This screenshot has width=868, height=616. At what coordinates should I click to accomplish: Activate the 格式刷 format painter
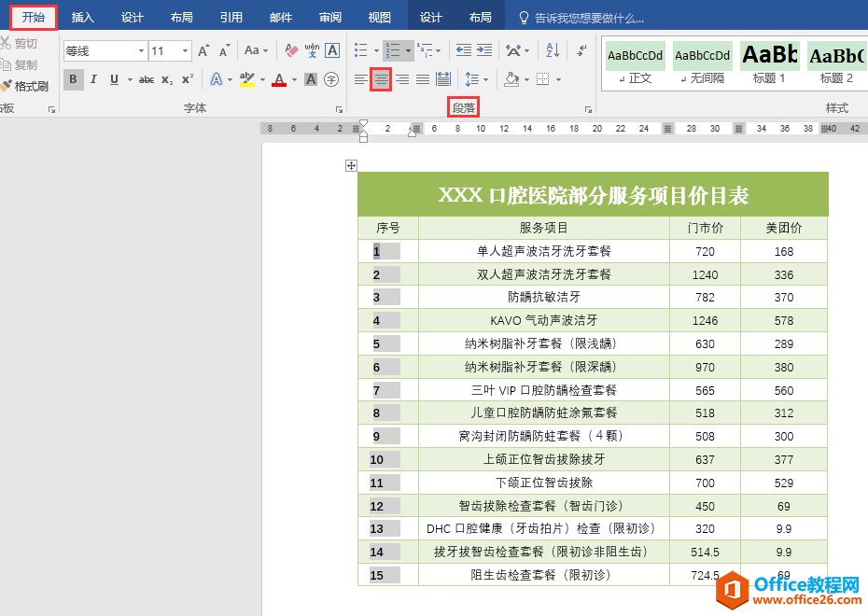(x=24, y=87)
